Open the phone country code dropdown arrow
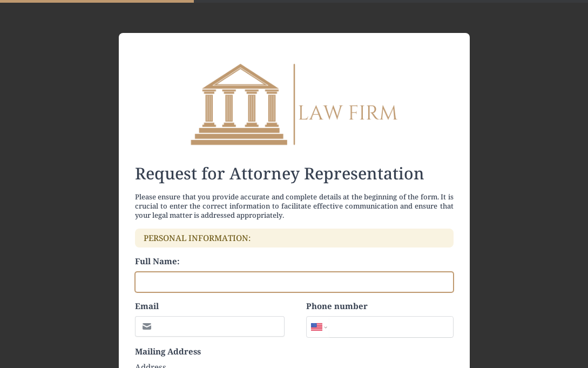588x368 pixels. tap(326, 327)
